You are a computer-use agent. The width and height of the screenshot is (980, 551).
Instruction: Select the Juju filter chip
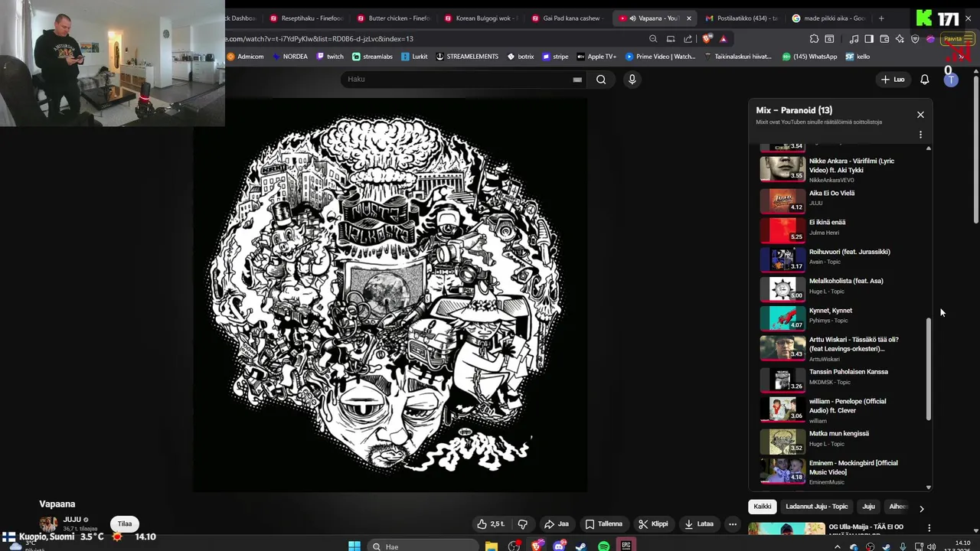point(868,507)
